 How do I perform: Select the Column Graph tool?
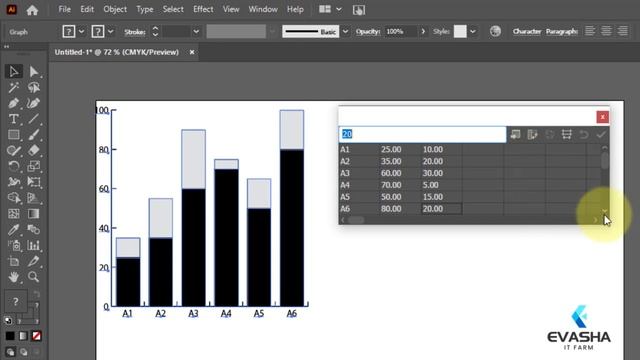[33, 245]
